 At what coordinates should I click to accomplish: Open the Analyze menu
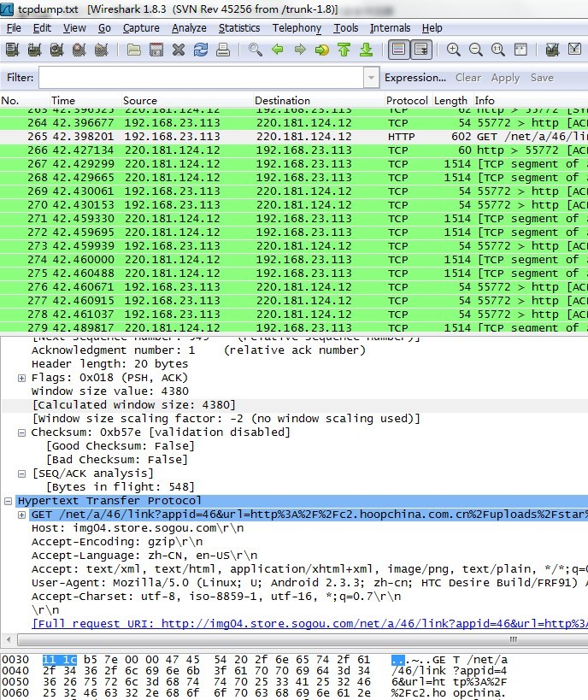[189, 27]
